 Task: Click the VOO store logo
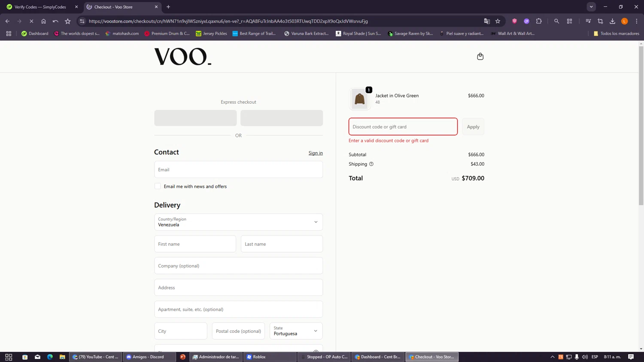(183, 57)
